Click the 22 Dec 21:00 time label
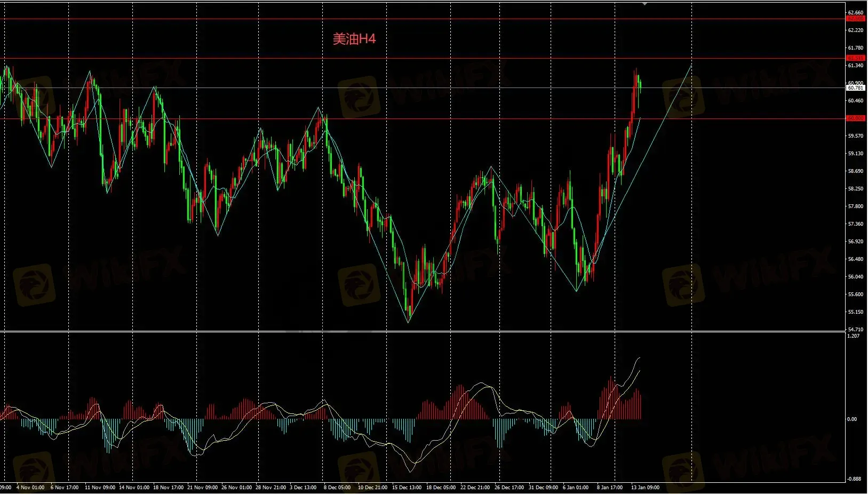Viewport: 868px width, 494px height. 475,488
